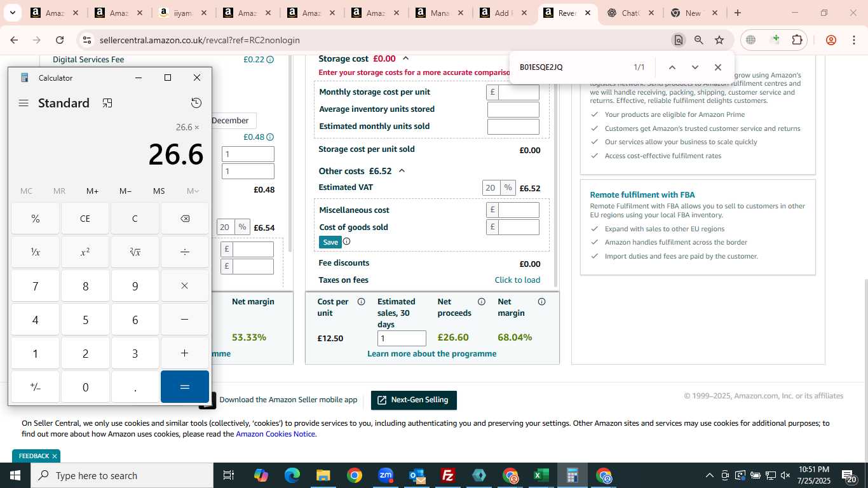Click the reciprocal 1/x key in Calculator
This screenshot has width=868, height=488.
[x=36, y=252]
